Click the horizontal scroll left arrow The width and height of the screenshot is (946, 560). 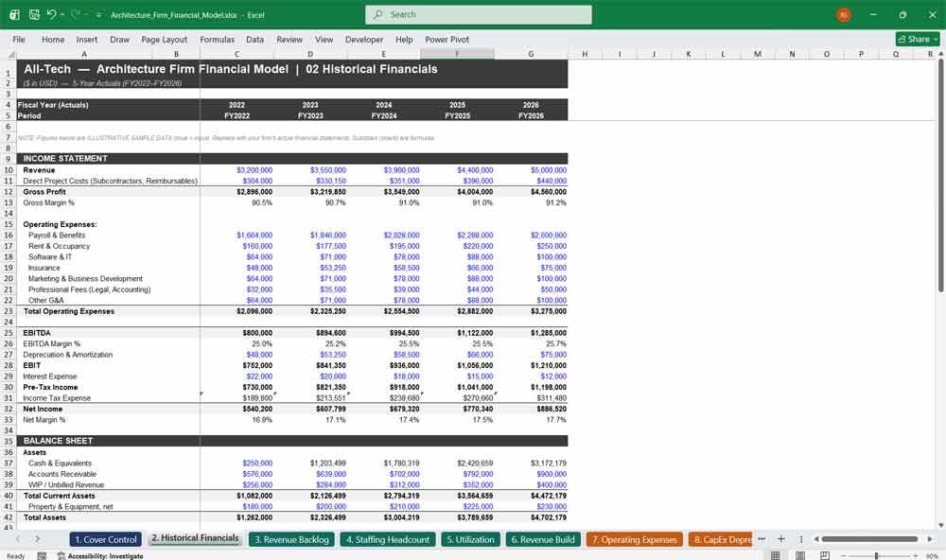pyautogui.click(x=816, y=539)
